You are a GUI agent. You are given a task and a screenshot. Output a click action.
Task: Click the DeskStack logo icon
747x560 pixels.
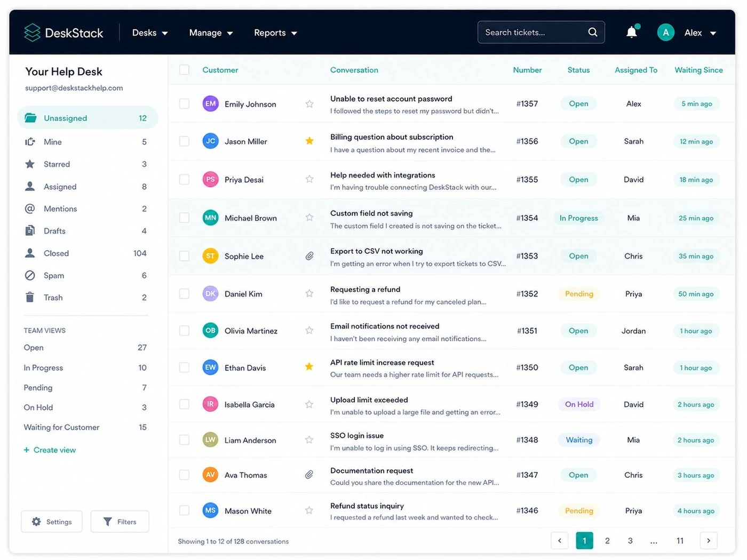click(x=33, y=33)
